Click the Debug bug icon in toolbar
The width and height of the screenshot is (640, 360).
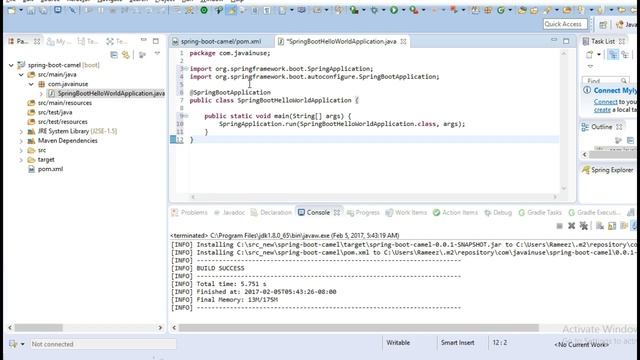tap(374, 10)
